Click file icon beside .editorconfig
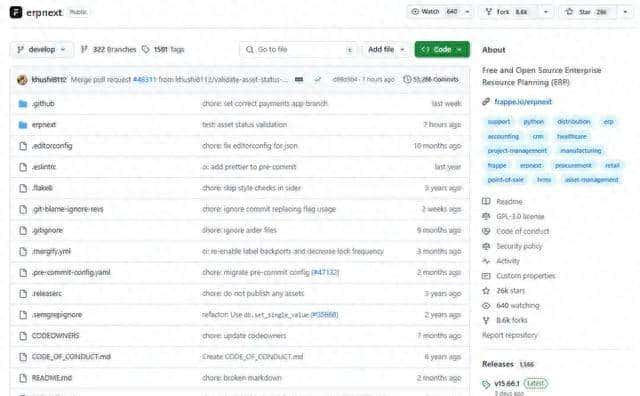 23,146
